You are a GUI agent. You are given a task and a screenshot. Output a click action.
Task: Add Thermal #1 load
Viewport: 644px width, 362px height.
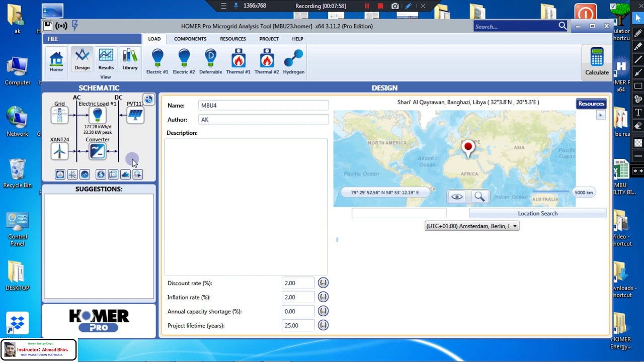pos(238,61)
